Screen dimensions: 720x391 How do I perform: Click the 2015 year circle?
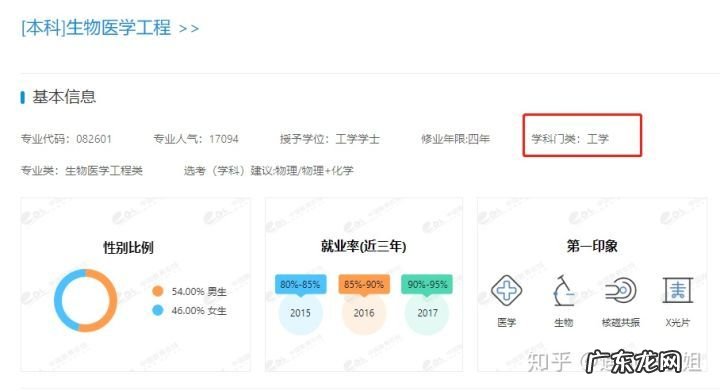coord(300,313)
